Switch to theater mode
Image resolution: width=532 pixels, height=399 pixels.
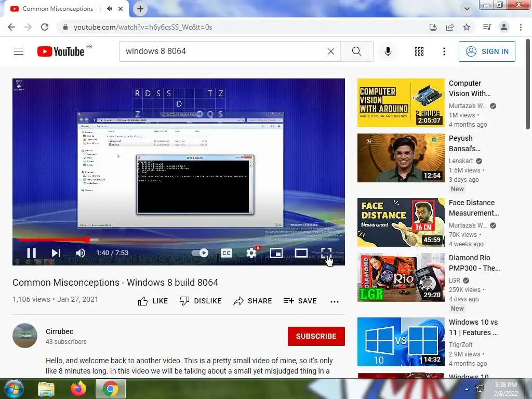point(301,253)
